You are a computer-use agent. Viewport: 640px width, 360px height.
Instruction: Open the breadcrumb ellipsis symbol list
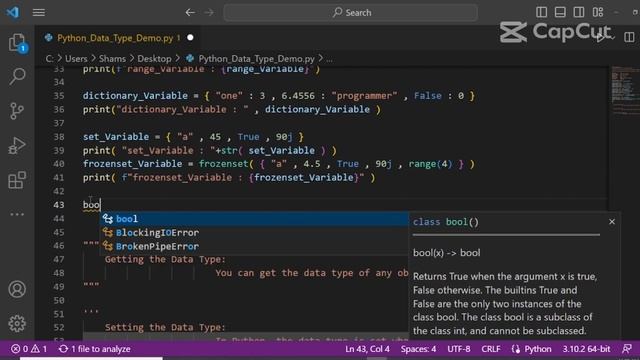(x=329, y=59)
